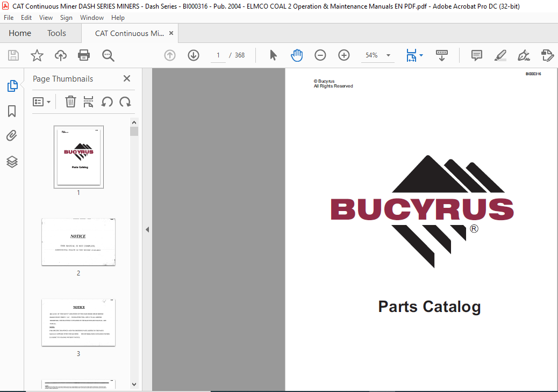Screen dimensions: 558x392
Task: Open the Sign menu
Action: point(66,18)
